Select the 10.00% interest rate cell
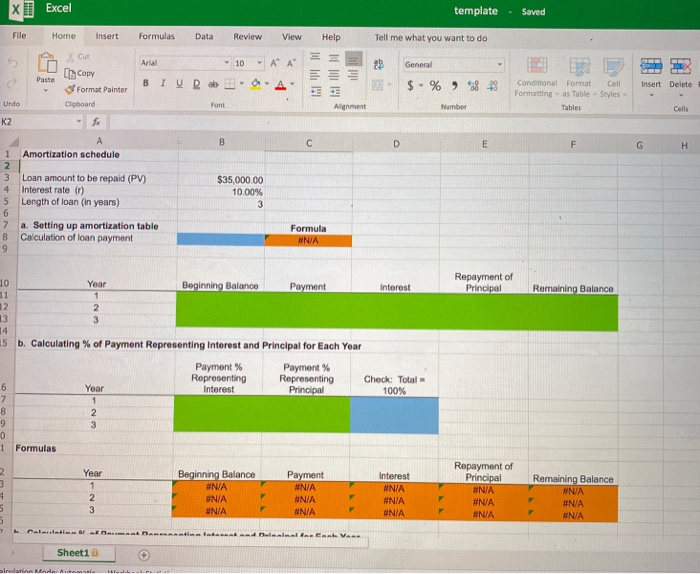Screen dimensions: 700x574 click(221, 192)
